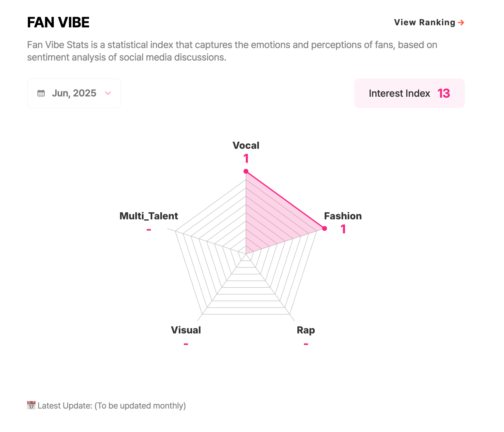
Task: Click the FAN VIBE heading
Action: 58,23
